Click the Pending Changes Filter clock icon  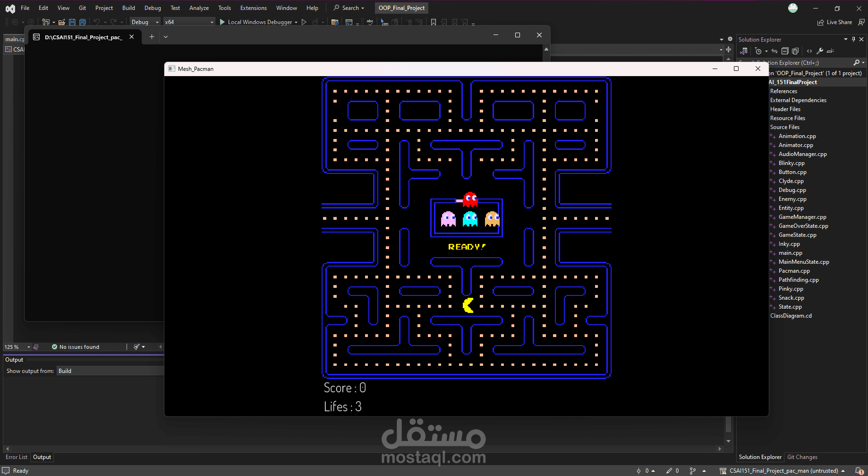coord(758,51)
